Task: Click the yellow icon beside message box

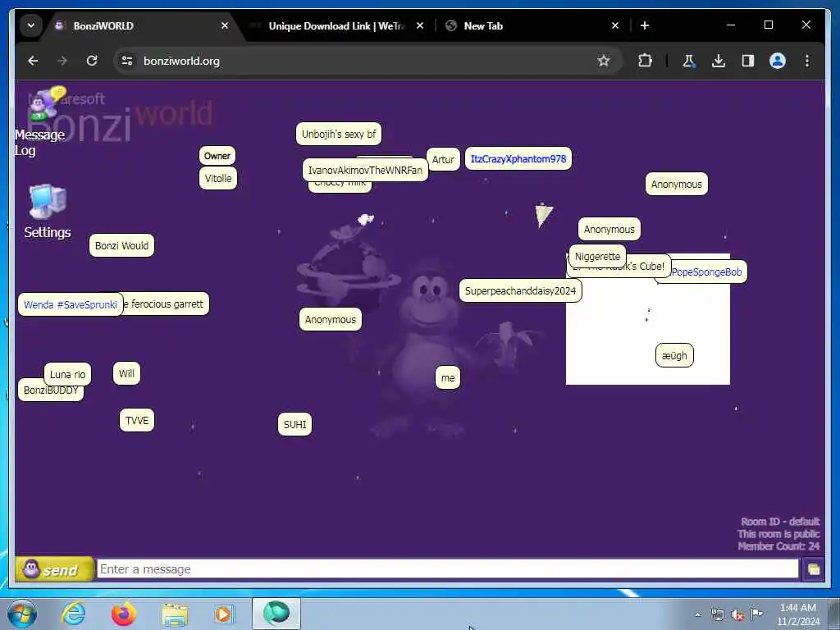Action: pos(813,569)
